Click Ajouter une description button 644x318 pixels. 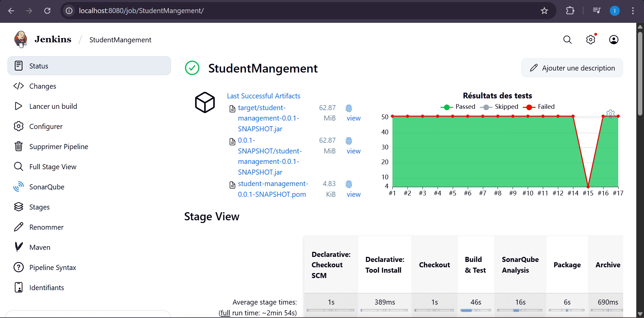click(572, 68)
